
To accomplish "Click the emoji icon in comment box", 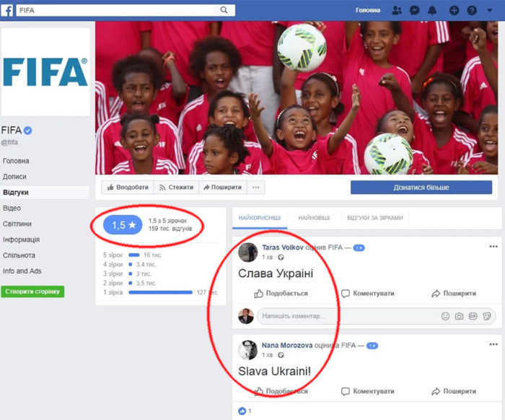I will [x=445, y=316].
